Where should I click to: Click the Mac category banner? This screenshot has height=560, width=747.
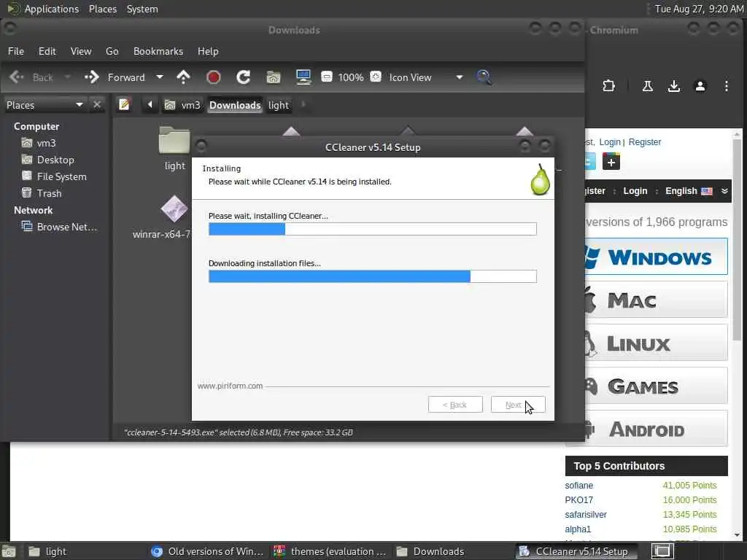pyautogui.click(x=656, y=300)
